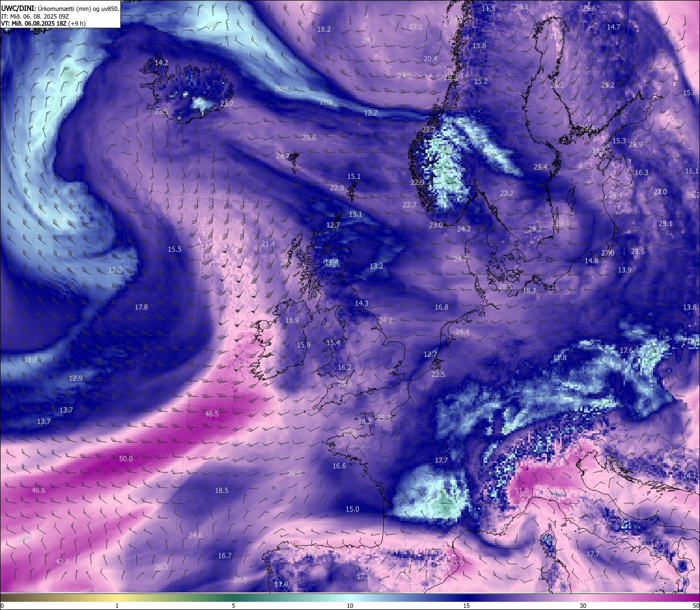Click the 15 tick label on the color scale

pyautogui.click(x=466, y=606)
